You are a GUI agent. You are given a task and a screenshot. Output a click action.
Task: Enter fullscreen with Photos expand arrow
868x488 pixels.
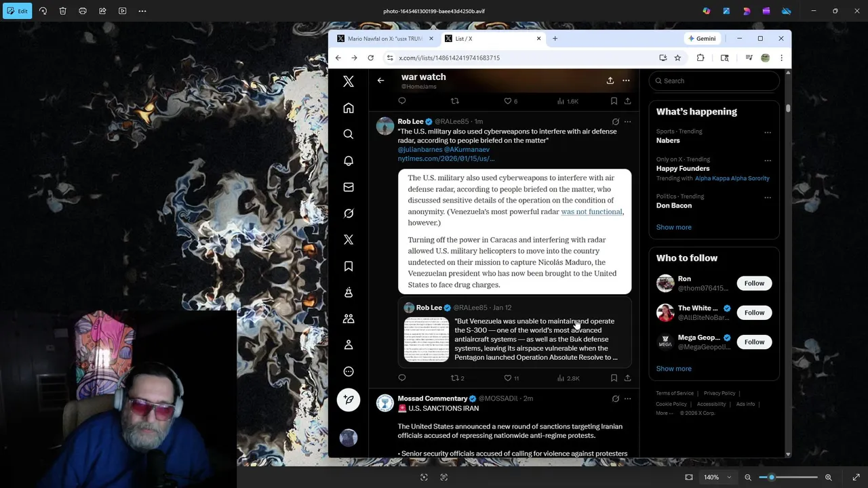pyautogui.click(x=856, y=477)
